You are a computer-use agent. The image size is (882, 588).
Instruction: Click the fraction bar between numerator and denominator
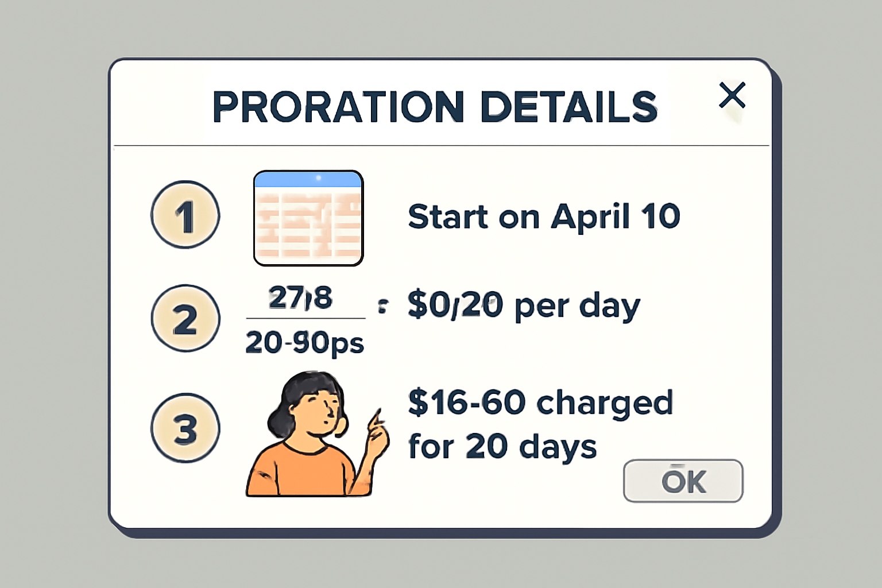coord(305,318)
